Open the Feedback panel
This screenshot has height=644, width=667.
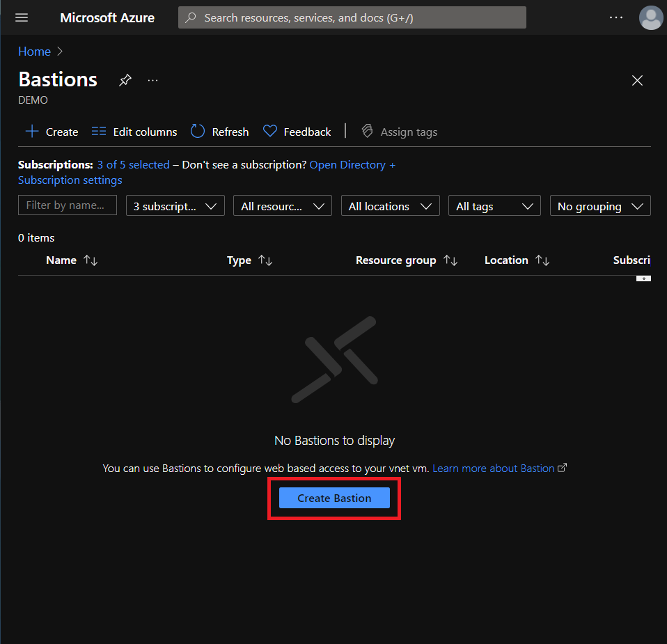(x=297, y=132)
